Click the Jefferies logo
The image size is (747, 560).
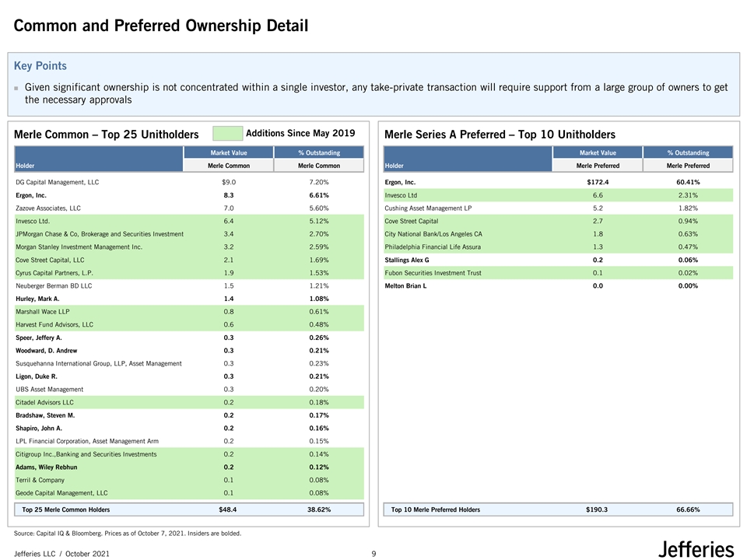point(696,549)
